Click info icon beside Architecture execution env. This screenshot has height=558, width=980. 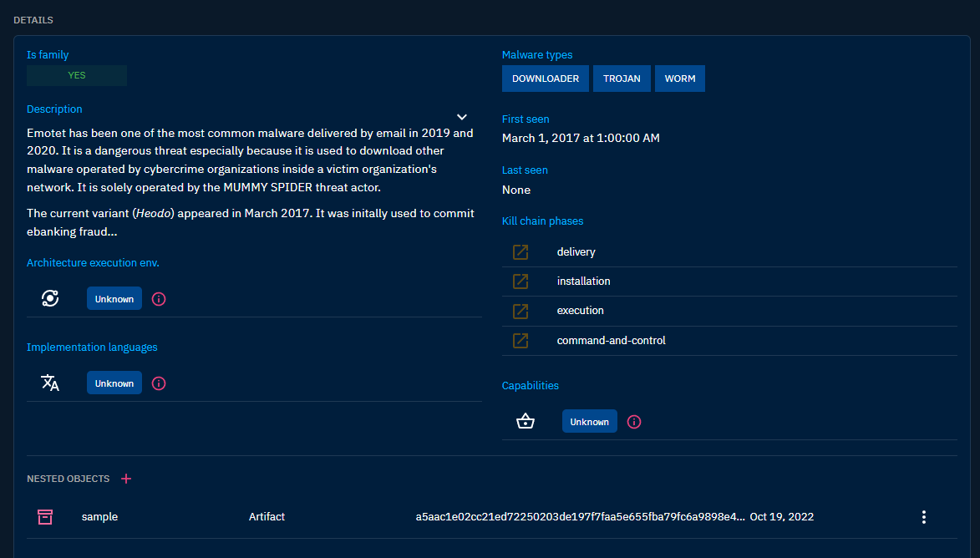159,299
